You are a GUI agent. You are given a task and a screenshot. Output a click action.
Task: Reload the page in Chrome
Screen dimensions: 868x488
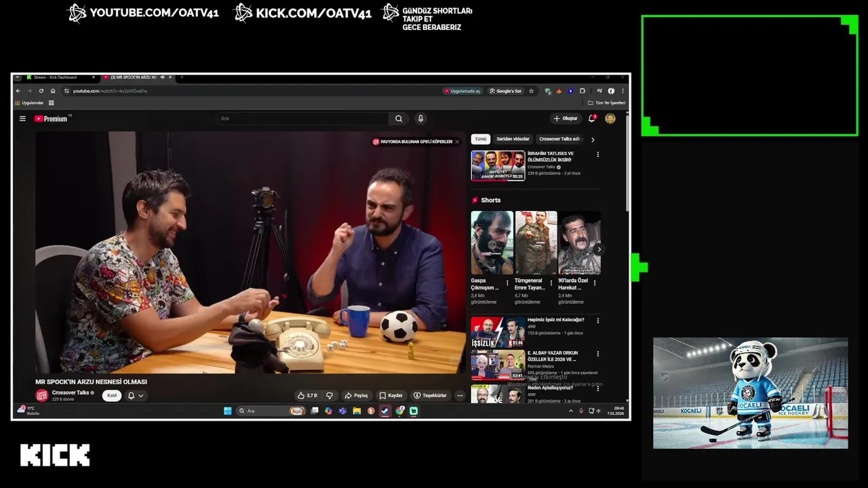coord(41,91)
